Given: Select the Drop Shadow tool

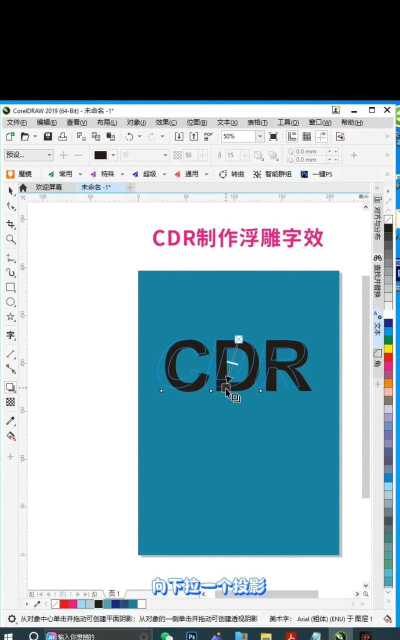Looking at the screenshot, I should 11,387.
